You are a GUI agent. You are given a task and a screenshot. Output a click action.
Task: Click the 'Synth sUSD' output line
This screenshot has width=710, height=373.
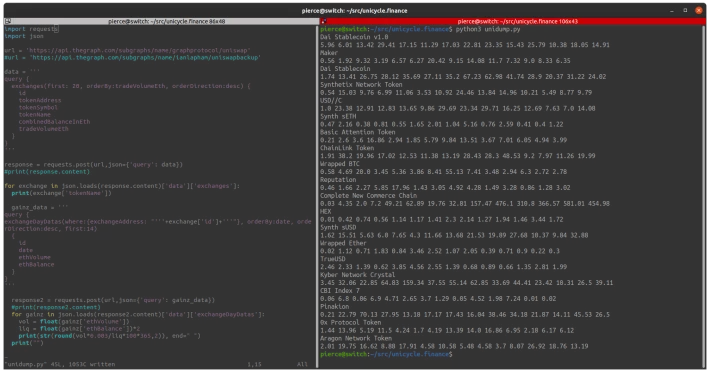338,227
